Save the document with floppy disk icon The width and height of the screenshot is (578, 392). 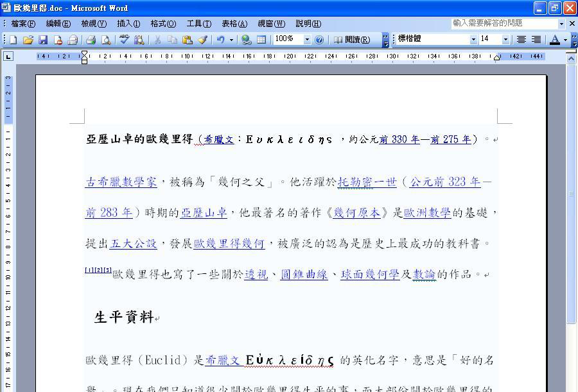(43, 39)
